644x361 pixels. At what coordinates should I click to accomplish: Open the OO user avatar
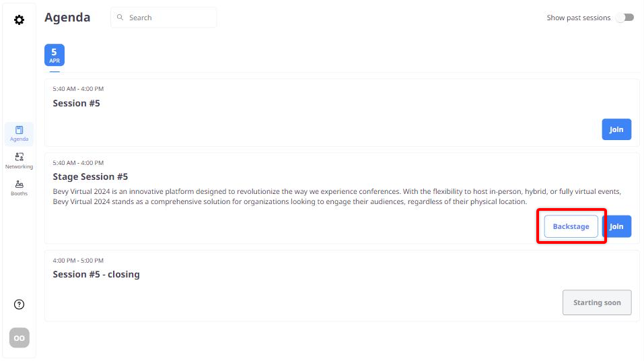(x=19, y=337)
